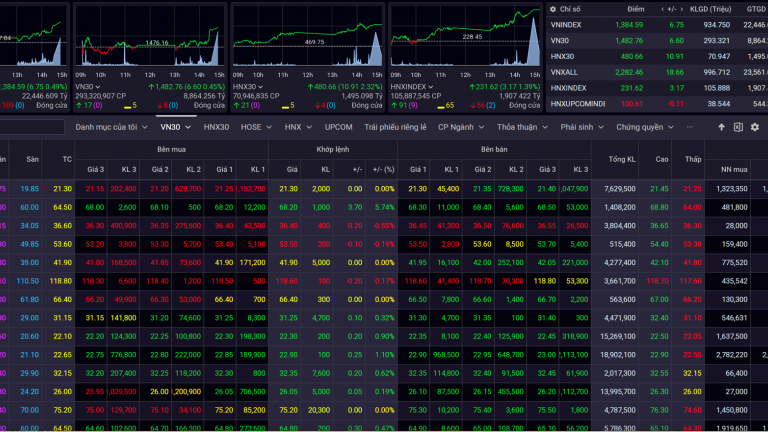Viewport: 768px width, 432px height.
Task: Click +/- (%) matched order column header
Action: click(384, 169)
